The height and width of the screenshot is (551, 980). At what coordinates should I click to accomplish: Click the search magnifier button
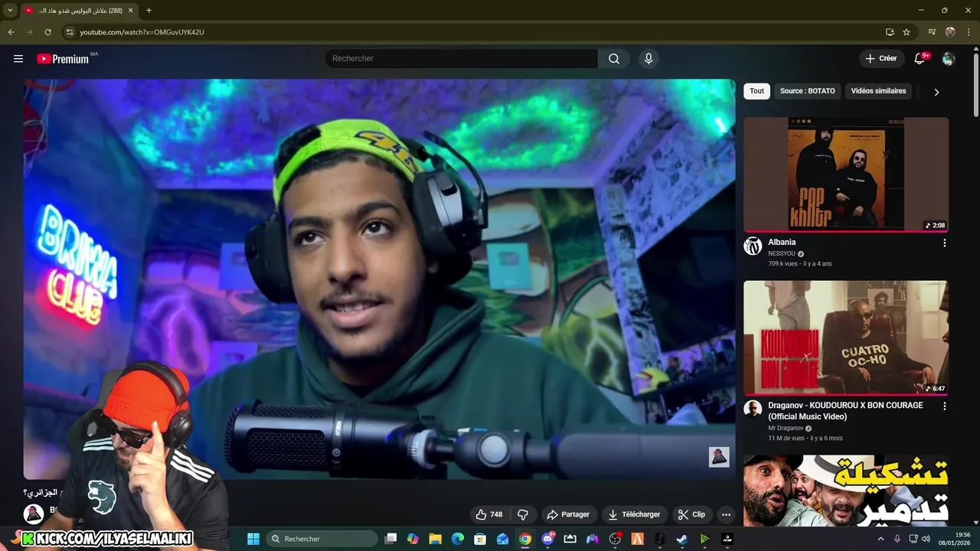tap(614, 59)
